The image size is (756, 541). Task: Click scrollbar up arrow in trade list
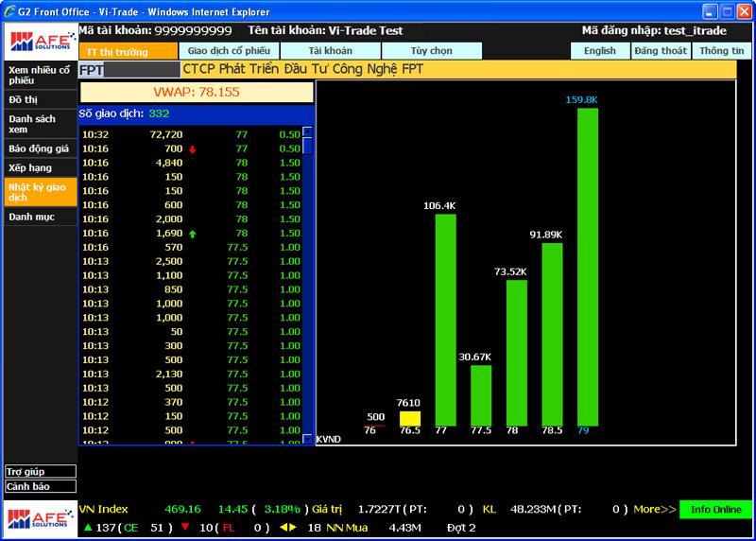[307, 131]
